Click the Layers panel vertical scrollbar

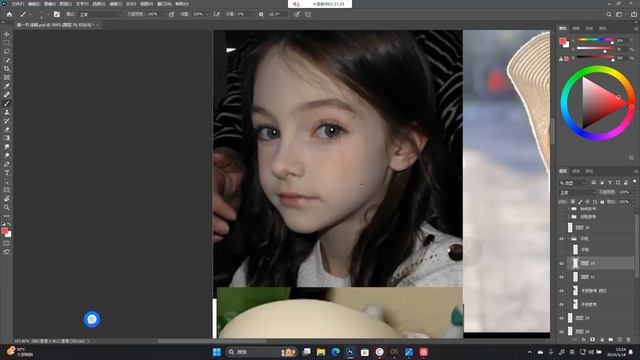(637, 245)
